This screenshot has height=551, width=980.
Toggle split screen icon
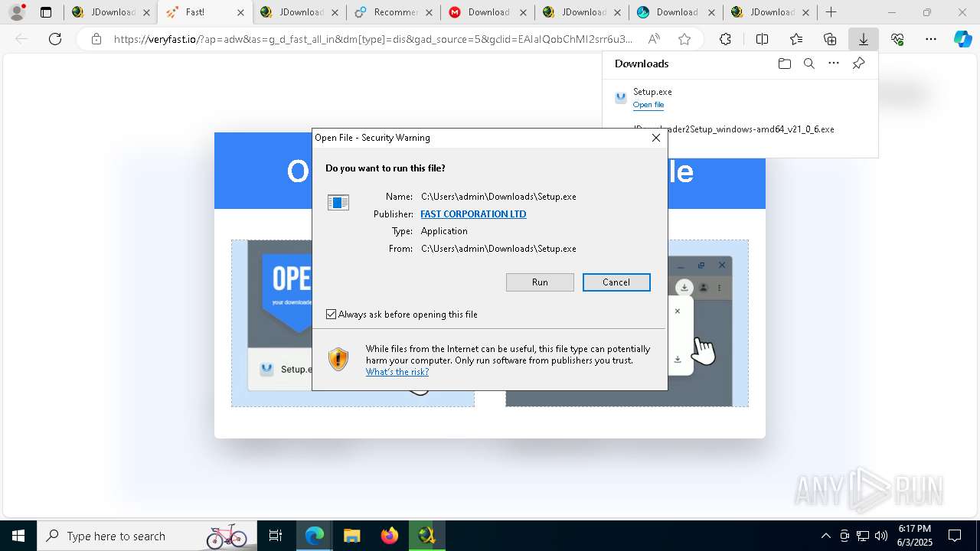click(x=762, y=39)
